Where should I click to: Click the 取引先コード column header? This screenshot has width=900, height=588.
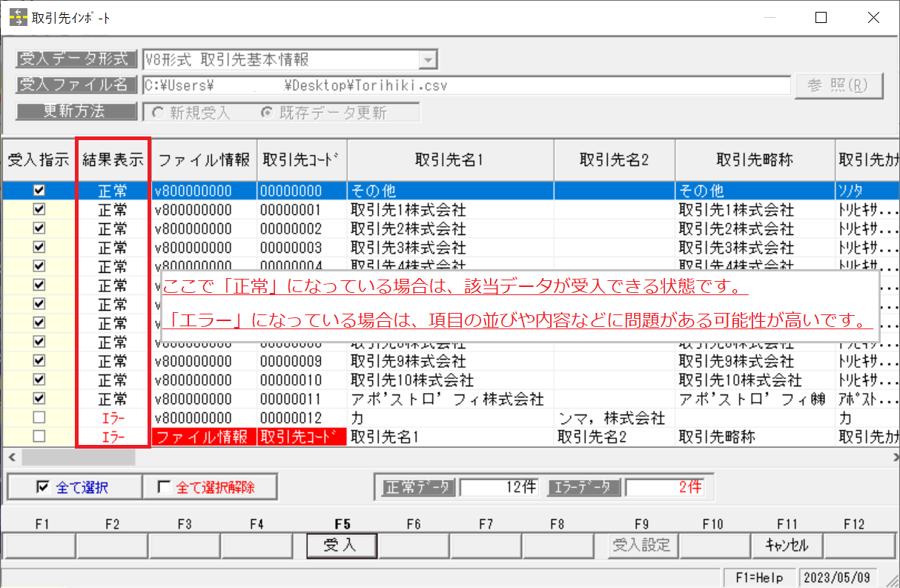(x=302, y=159)
